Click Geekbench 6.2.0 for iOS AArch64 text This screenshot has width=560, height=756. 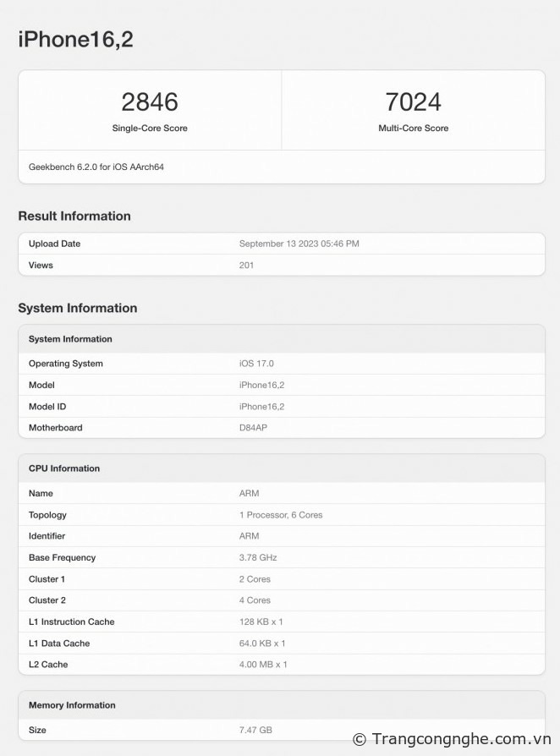pos(96,167)
